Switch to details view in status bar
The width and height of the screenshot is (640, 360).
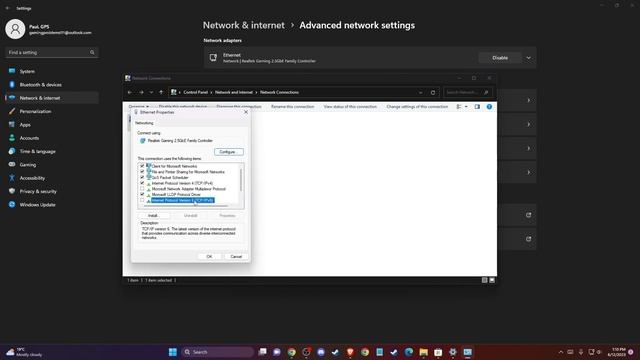(484, 280)
